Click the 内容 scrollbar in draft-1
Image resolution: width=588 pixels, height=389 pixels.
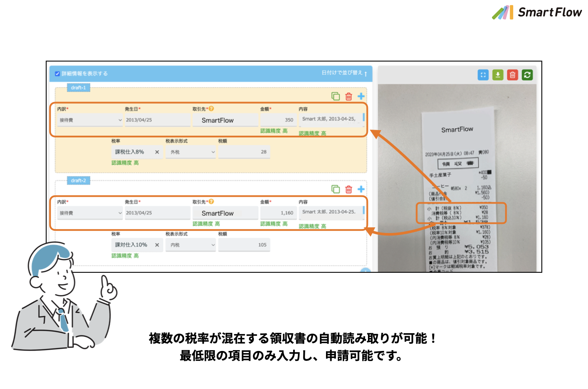pos(364,118)
